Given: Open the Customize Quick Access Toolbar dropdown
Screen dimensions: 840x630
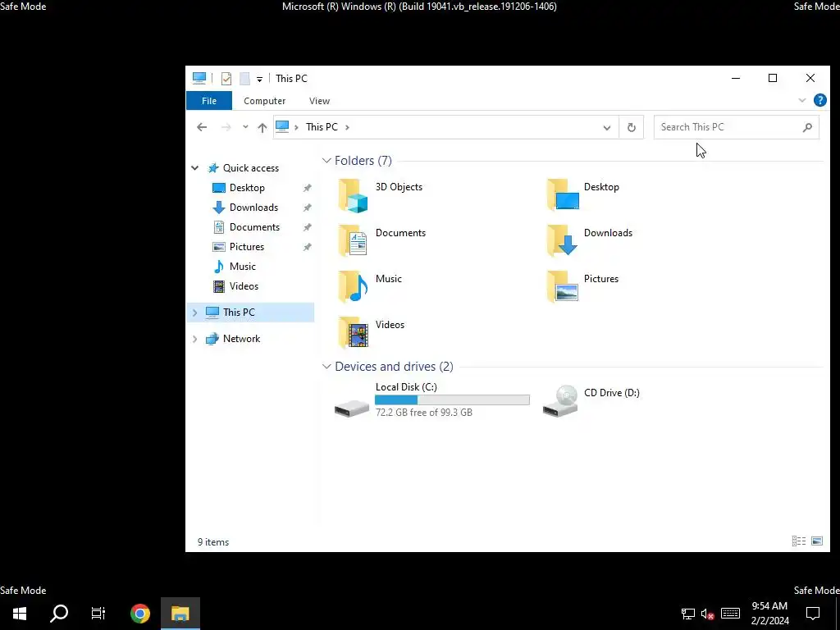Looking at the screenshot, I should point(259,80).
